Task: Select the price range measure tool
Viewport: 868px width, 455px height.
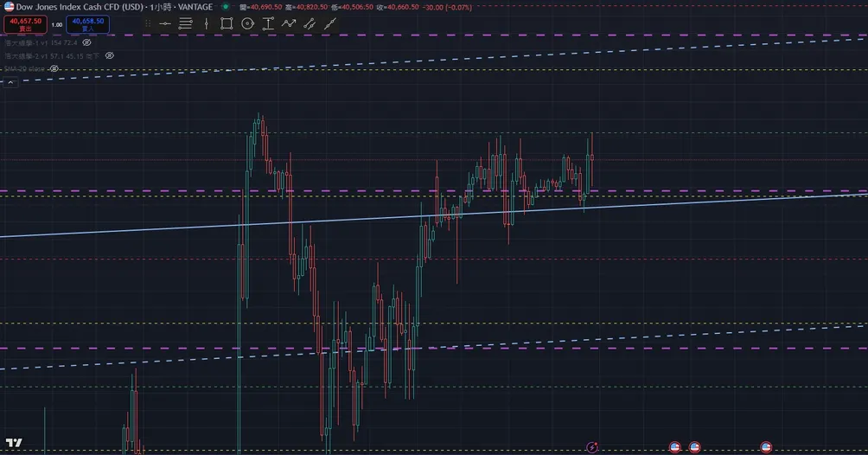Action: (x=268, y=24)
